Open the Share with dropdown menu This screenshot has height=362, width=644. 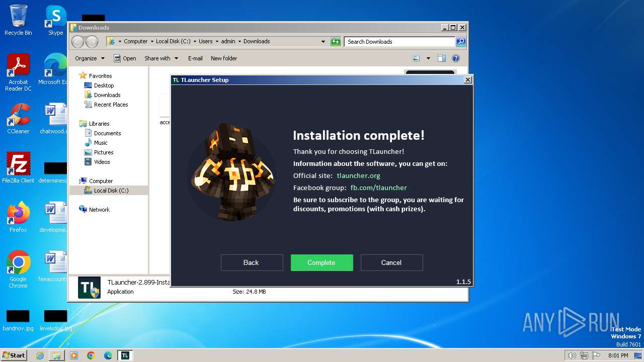point(161,58)
